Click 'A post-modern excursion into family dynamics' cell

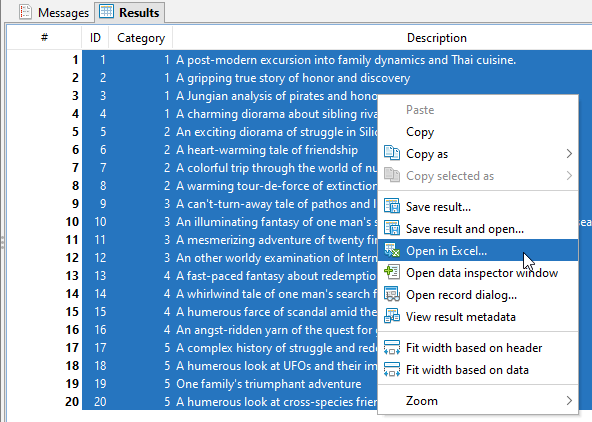(382, 60)
